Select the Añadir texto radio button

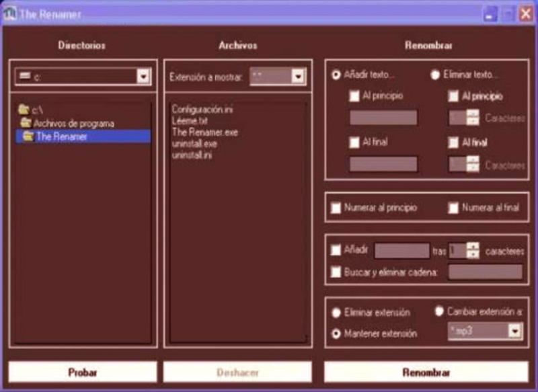click(x=336, y=75)
